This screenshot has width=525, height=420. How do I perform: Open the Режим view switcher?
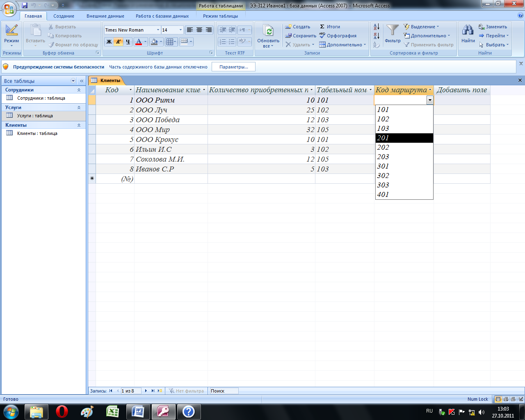click(x=11, y=35)
